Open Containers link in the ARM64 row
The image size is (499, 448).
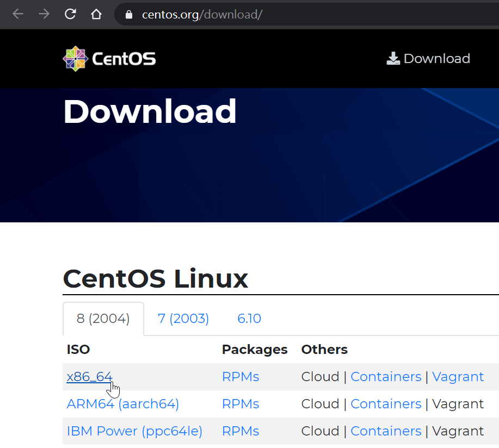tap(386, 404)
